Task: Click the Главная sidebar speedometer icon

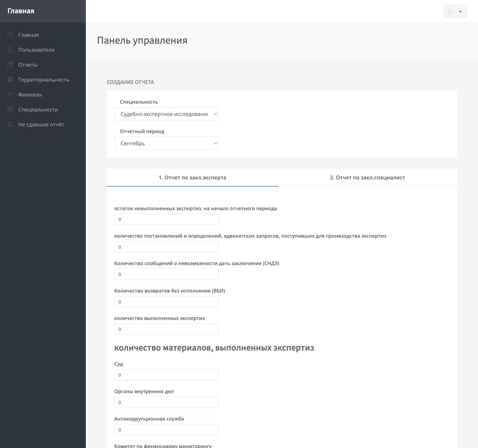Action: pos(10,35)
